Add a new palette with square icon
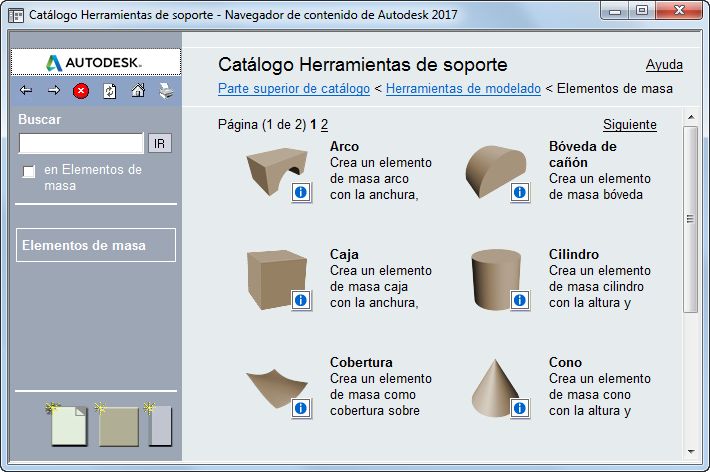 117,424
